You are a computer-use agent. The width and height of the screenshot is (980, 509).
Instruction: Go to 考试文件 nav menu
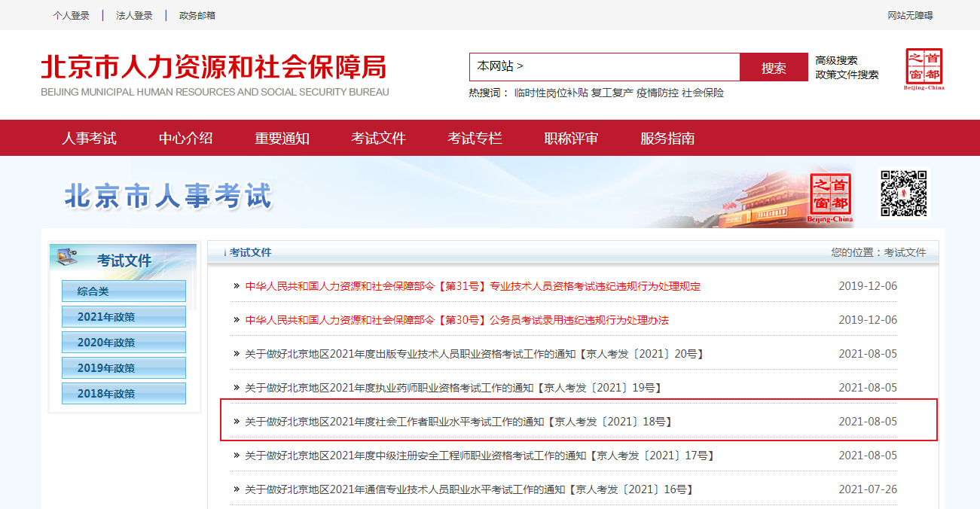click(x=379, y=139)
